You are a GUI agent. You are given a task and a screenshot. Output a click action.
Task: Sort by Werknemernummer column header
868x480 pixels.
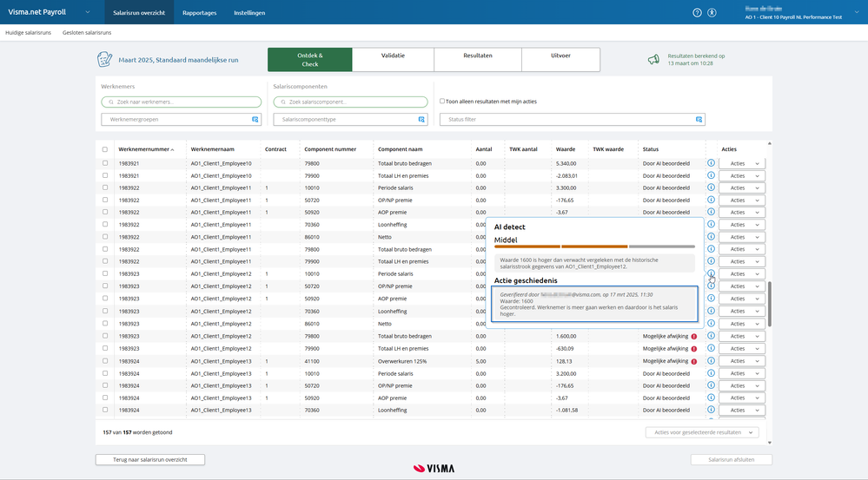click(x=146, y=149)
